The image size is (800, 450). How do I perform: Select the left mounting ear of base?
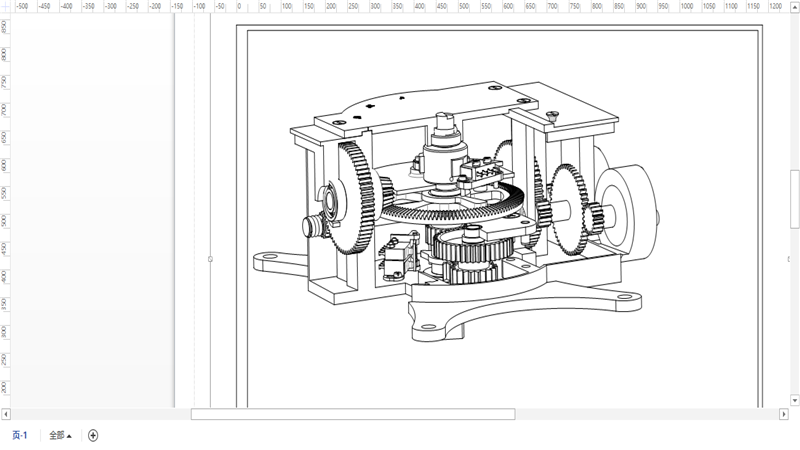coord(272,259)
